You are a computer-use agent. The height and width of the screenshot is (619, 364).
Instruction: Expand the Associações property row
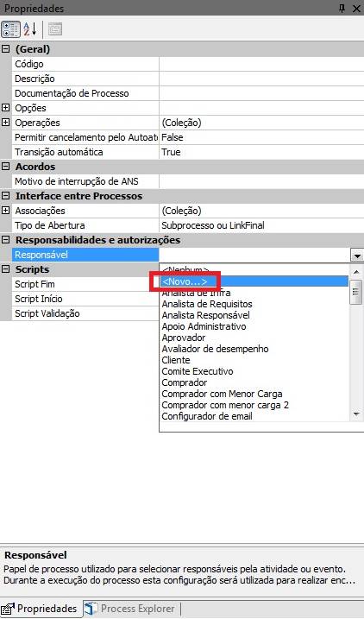[5, 211]
